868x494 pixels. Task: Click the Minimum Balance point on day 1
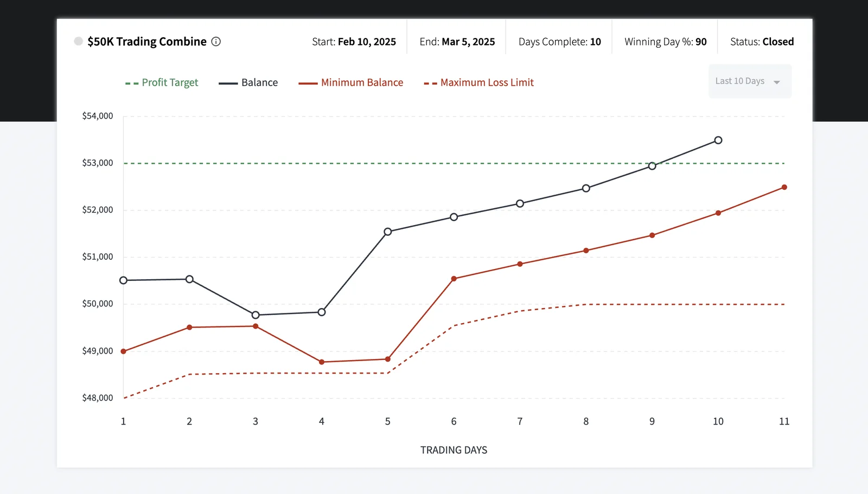124,351
